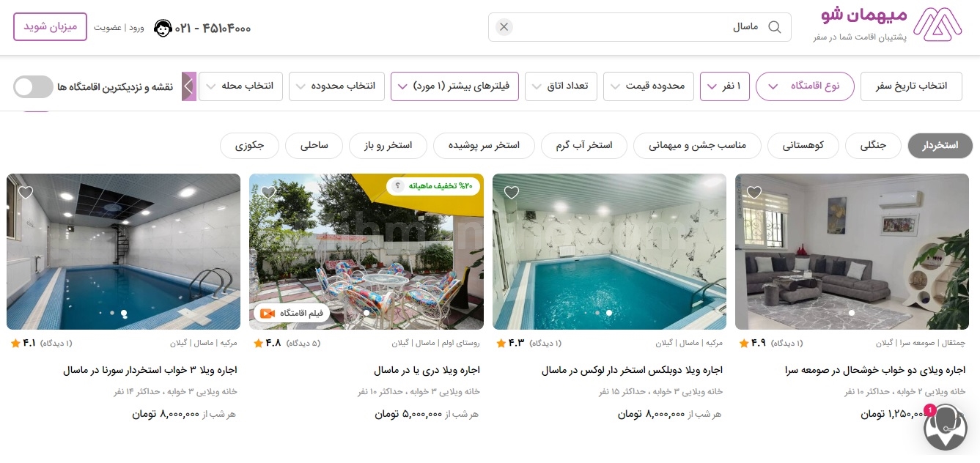The width and height of the screenshot is (980, 463).
Task: Click the magnifier search icon
Action: click(774, 27)
